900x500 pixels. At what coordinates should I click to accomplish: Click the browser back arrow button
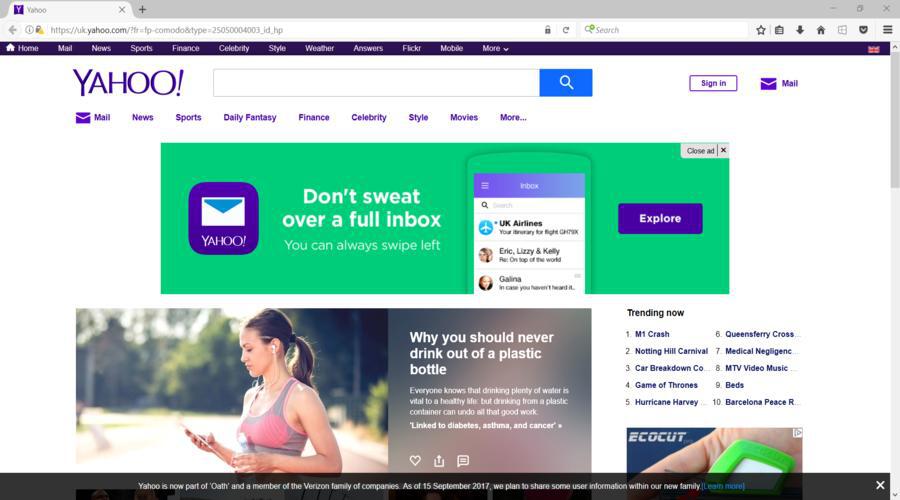click(13, 30)
